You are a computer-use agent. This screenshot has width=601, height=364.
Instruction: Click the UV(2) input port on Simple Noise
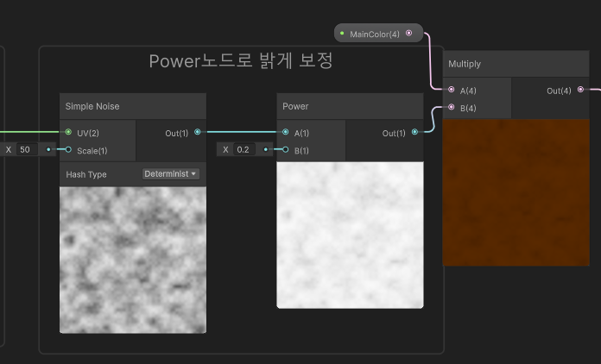pyautogui.click(x=68, y=132)
